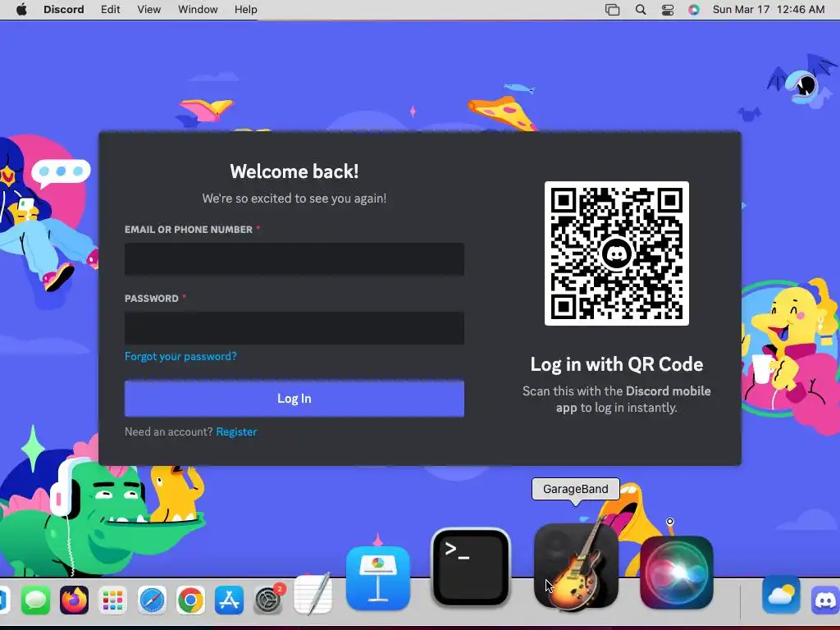Viewport: 840px width, 630px height.
Task: Open Spotlight search in menu bar
Action: coord(640,10)
